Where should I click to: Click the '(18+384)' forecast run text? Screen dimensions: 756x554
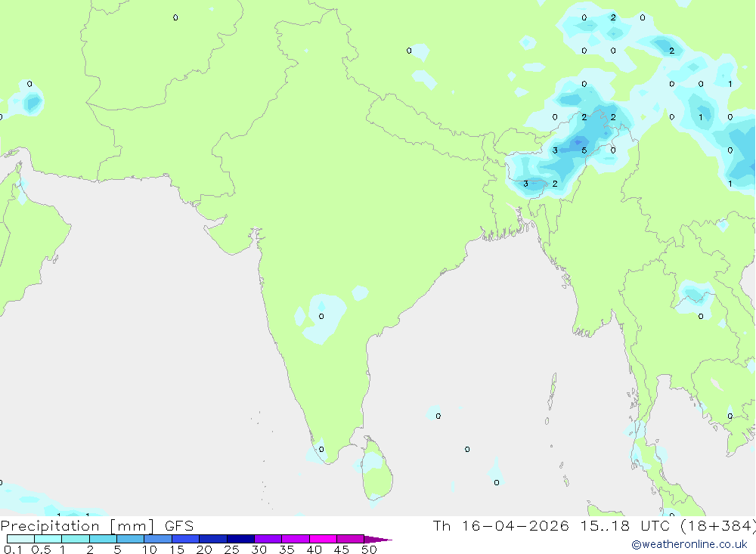click(718, 526)
